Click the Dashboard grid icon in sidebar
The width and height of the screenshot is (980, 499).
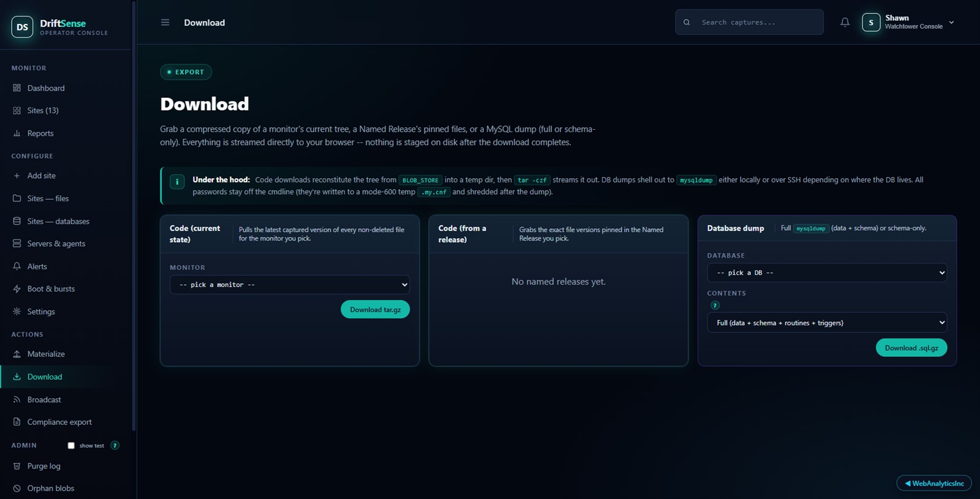pyautogui.click(x=17, y=88)
